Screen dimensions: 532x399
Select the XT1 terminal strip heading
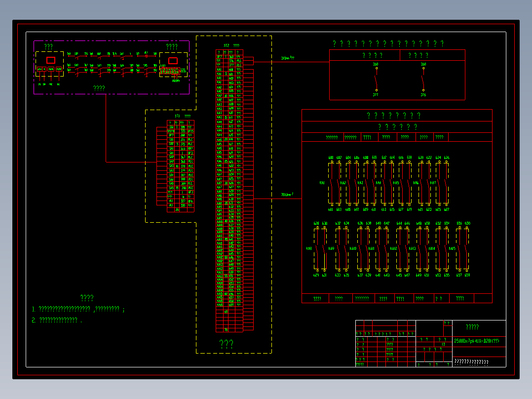(177, 116)
